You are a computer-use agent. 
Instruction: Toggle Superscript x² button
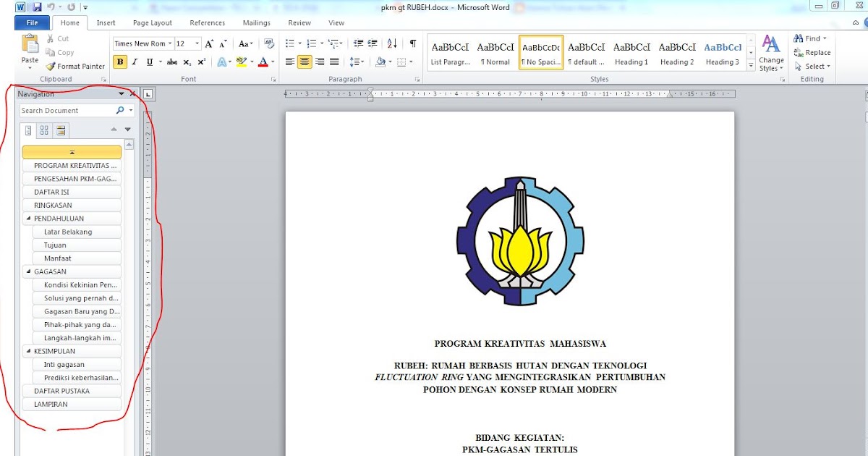tap(202, 62)
